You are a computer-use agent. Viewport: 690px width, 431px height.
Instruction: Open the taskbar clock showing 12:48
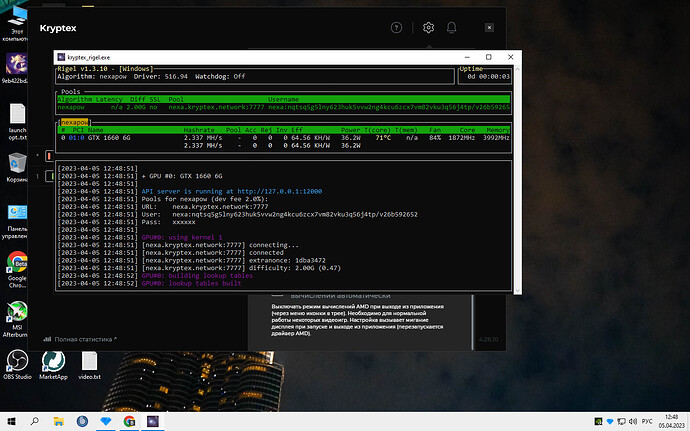click(672, 421)
